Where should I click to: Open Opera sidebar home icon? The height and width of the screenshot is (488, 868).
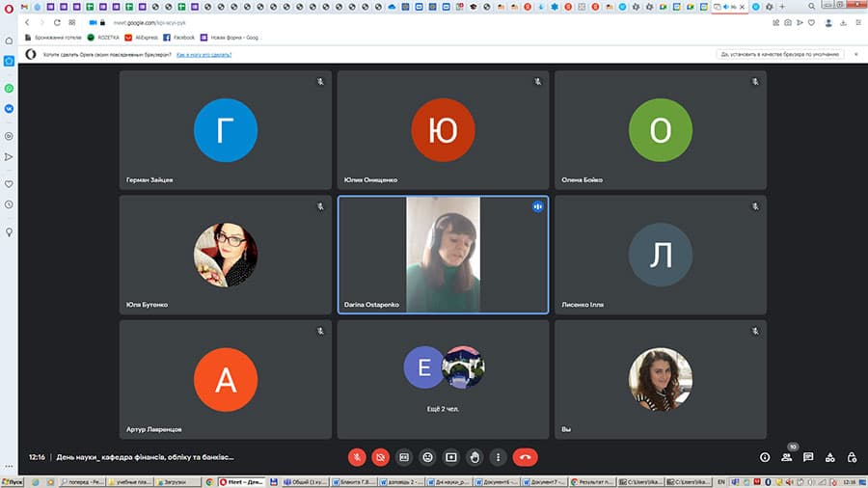[9, 41]
